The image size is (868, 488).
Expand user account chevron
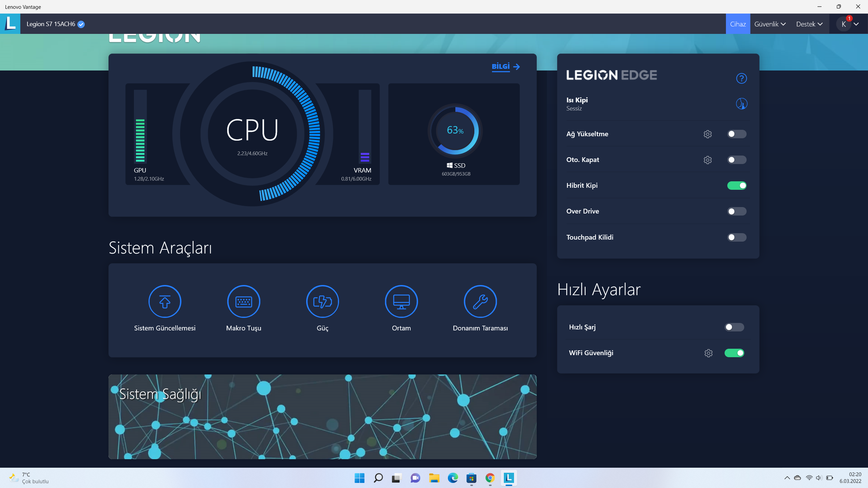[856, 24]
